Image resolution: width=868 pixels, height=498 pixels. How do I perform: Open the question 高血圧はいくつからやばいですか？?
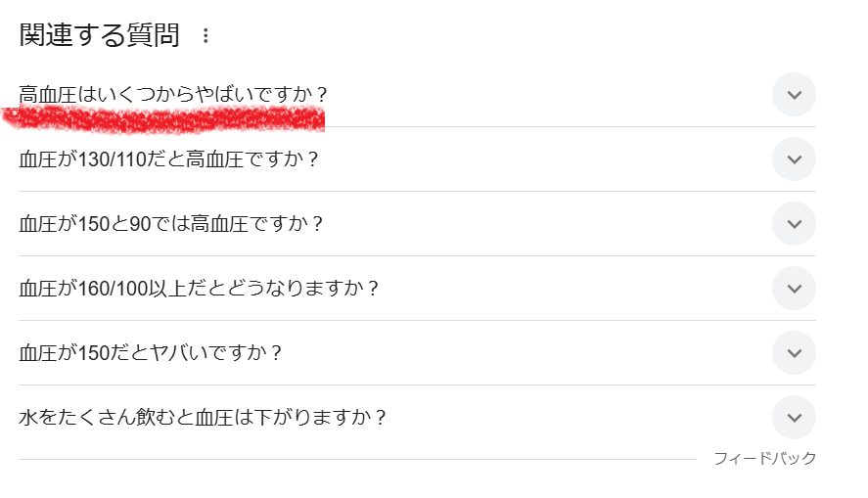(173, 95)
